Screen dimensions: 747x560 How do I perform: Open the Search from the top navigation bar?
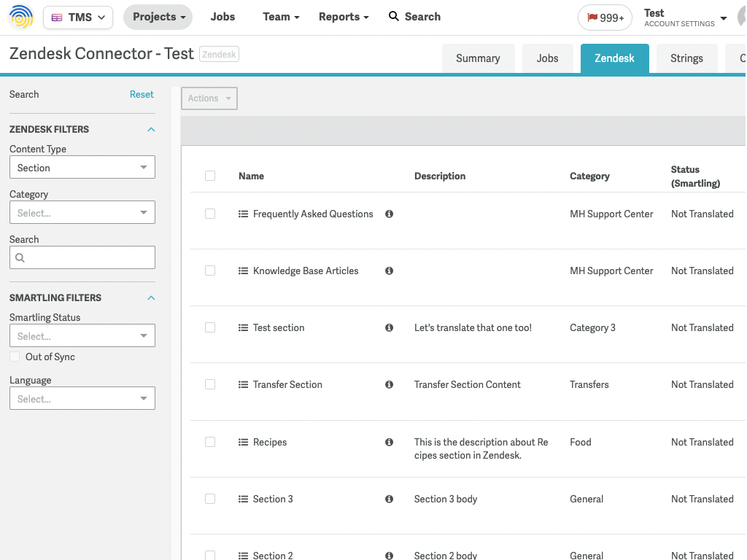pyautogui.click(x=414, y=16)
